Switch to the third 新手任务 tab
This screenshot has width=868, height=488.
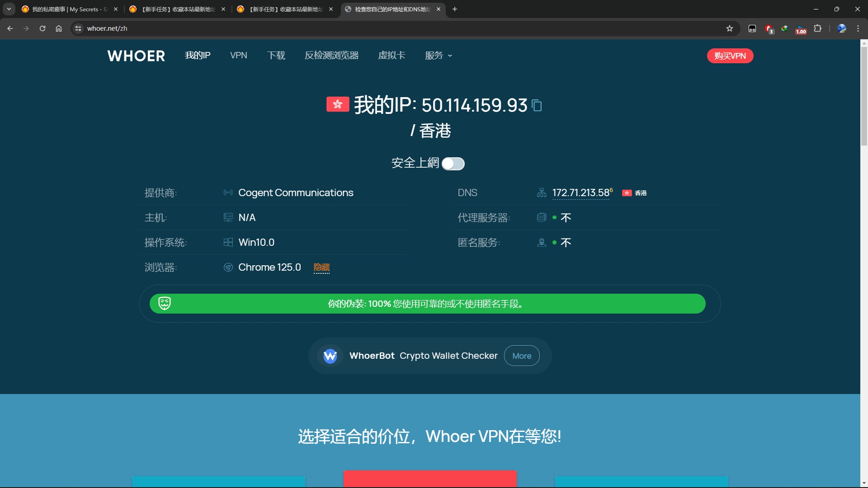285,9
